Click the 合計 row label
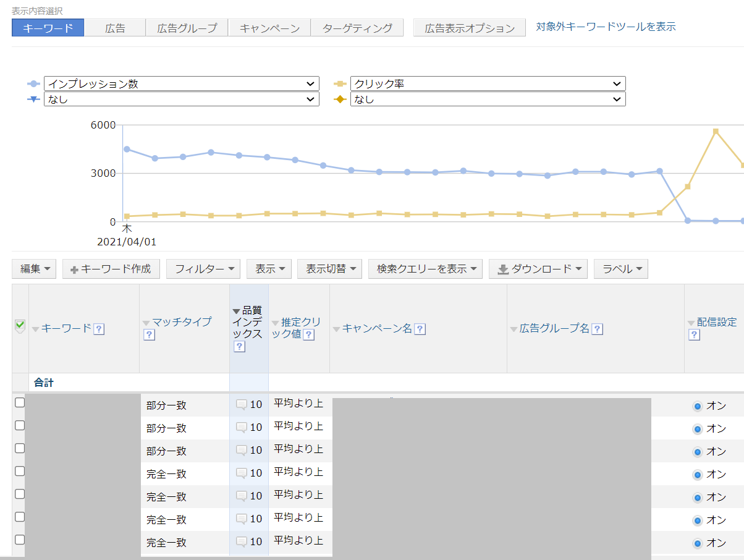This screenshot has width=744, height=560. 44,383
